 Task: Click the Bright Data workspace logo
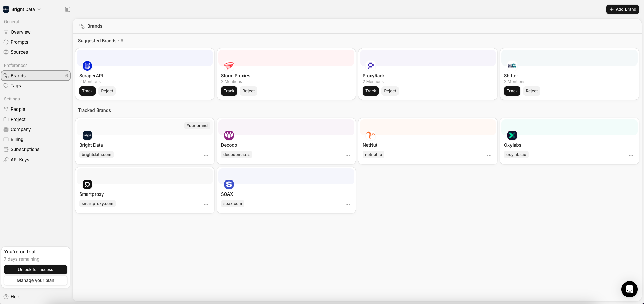tap(6, 9)
